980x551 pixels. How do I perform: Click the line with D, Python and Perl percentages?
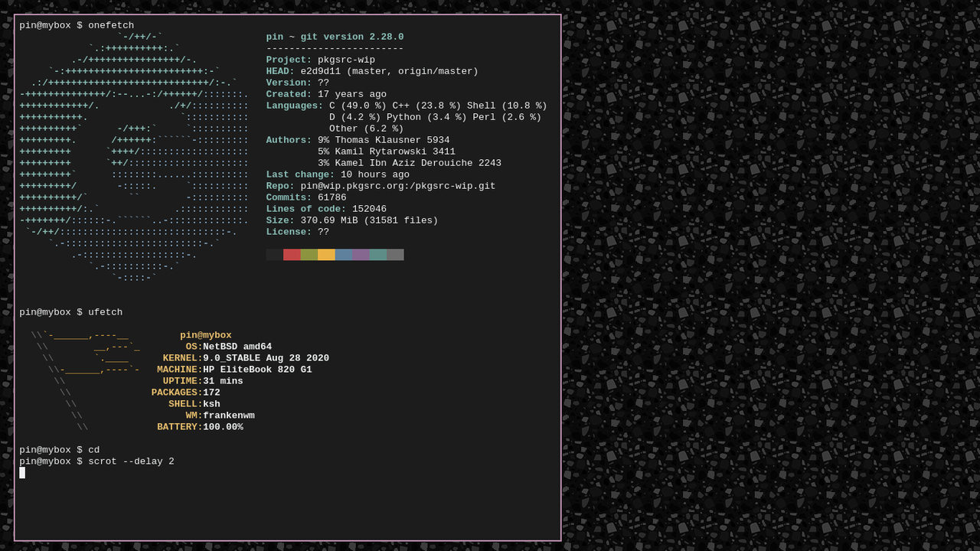tap(436, 117)
